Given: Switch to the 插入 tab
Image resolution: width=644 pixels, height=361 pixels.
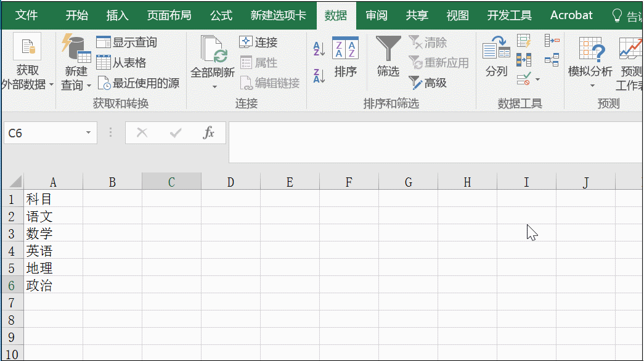Looking at the screenshot, I should click(x=118, y=15).
